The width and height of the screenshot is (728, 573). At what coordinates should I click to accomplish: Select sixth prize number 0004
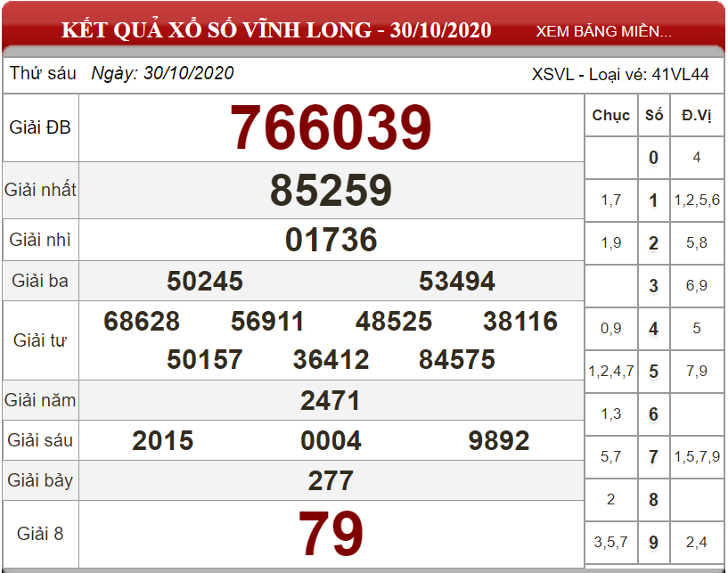pyautogui.click(x=331, y=440)
